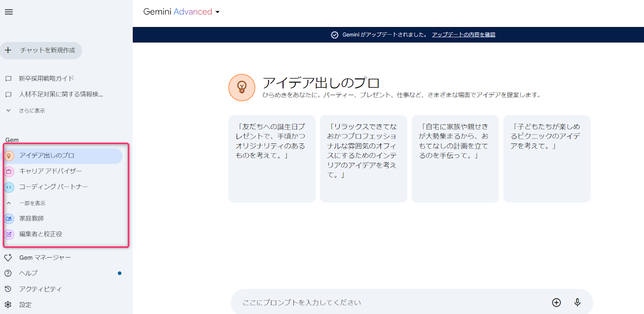Click the チャットを新規作成 button
The height and width of the screenshot is (314, 644).
click(41, 50)
